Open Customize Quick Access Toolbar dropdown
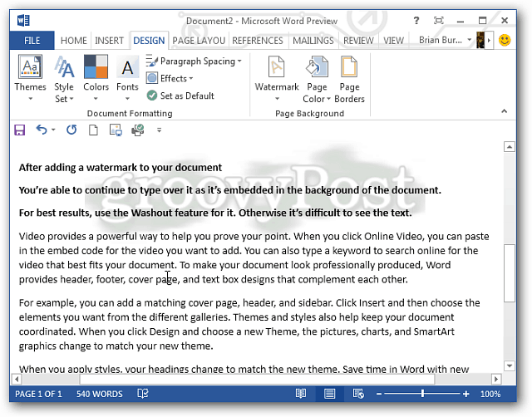 coord(159,130)
